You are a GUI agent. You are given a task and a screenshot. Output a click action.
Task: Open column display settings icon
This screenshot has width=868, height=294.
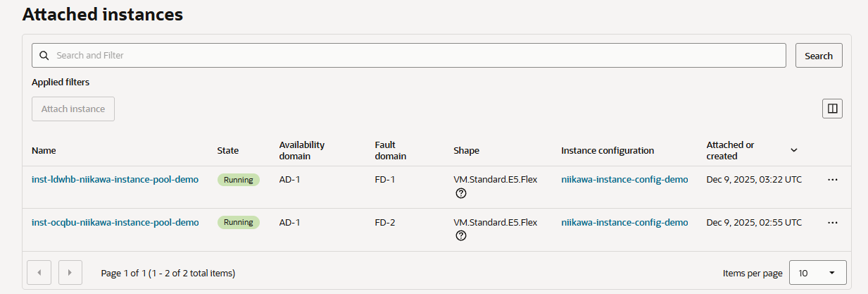832,109
